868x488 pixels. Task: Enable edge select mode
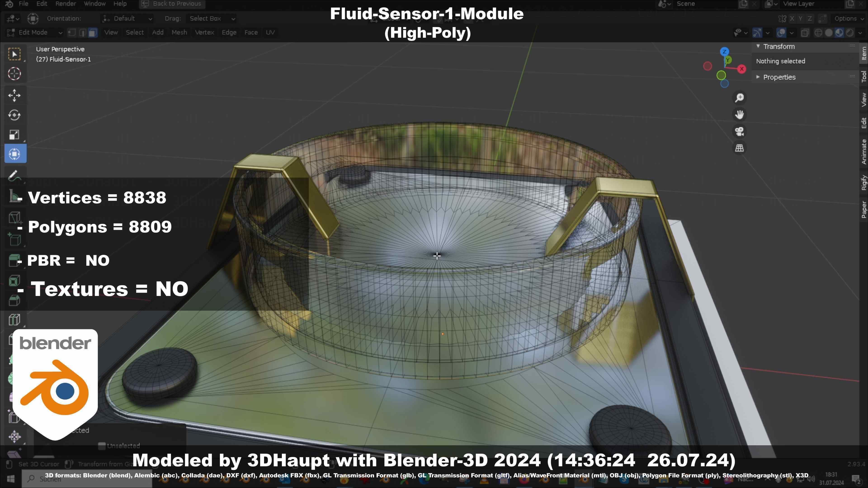tap(82, 33)
